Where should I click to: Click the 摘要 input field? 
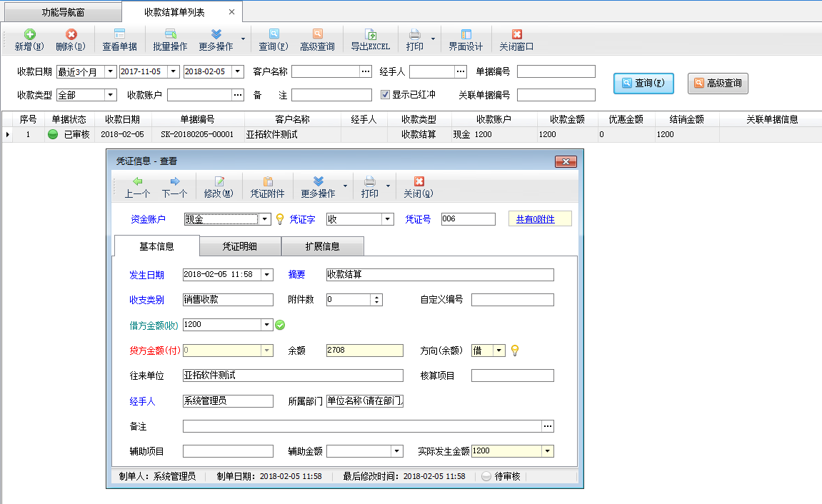pyautogui.click(x=439, y=275)
